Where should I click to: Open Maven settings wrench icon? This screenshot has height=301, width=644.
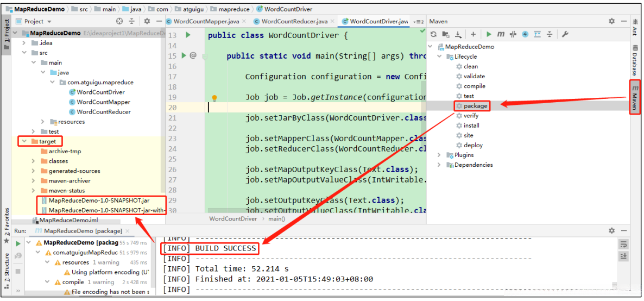pyautogui.click(x=565, y=35)
